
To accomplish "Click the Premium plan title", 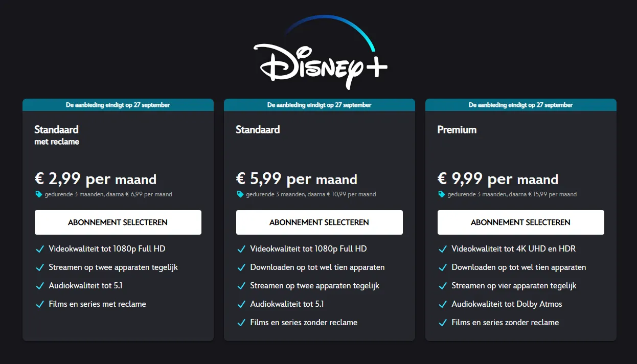I will pos(457,130).
